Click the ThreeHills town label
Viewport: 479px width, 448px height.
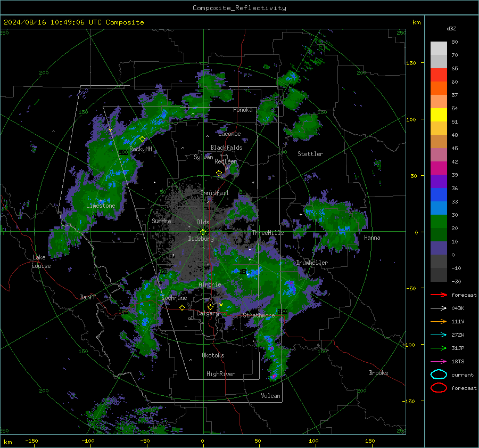coord(268,233)
